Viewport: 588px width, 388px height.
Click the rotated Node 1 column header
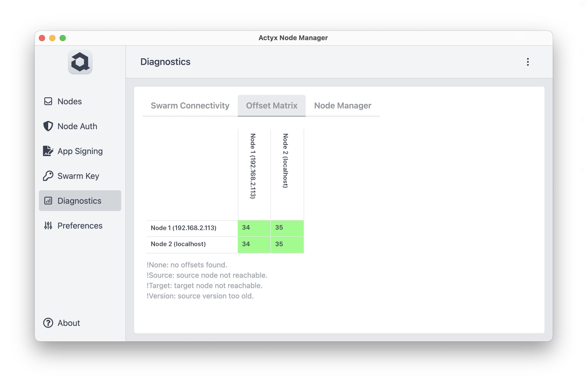(253, 166)
